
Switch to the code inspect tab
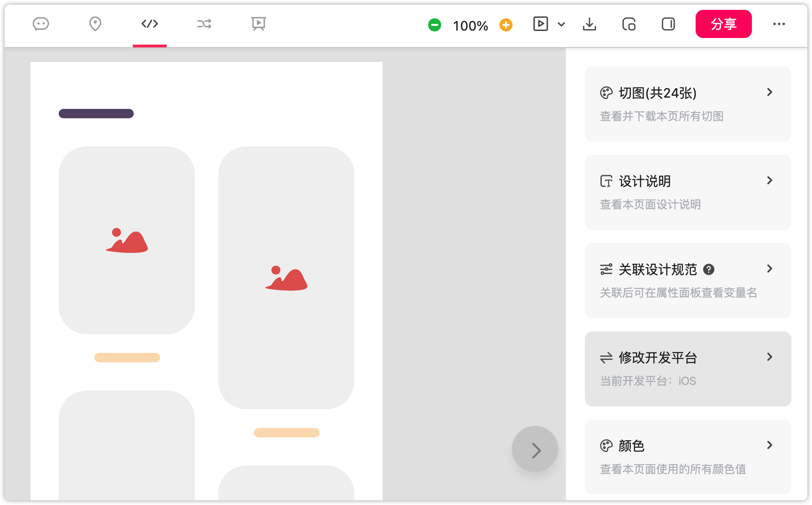coord(150,24)
